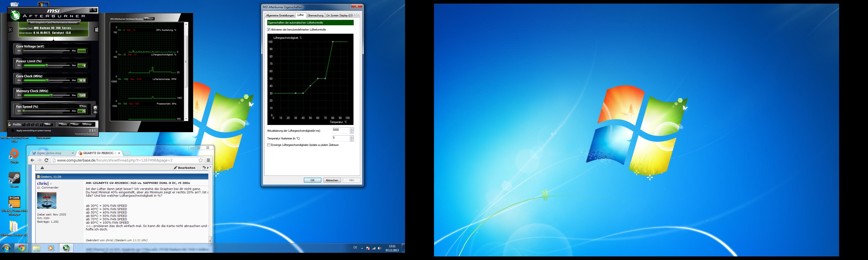Reload the page in Chrome
868x260 pixels.
[47, 160]
